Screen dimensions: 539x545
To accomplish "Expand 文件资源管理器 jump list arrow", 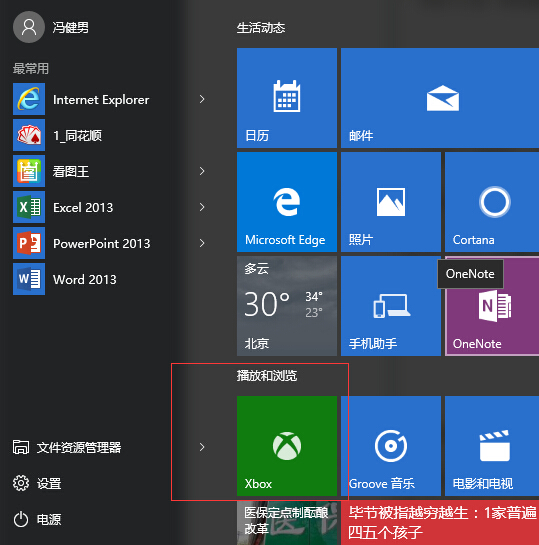I will click(202, 447).
